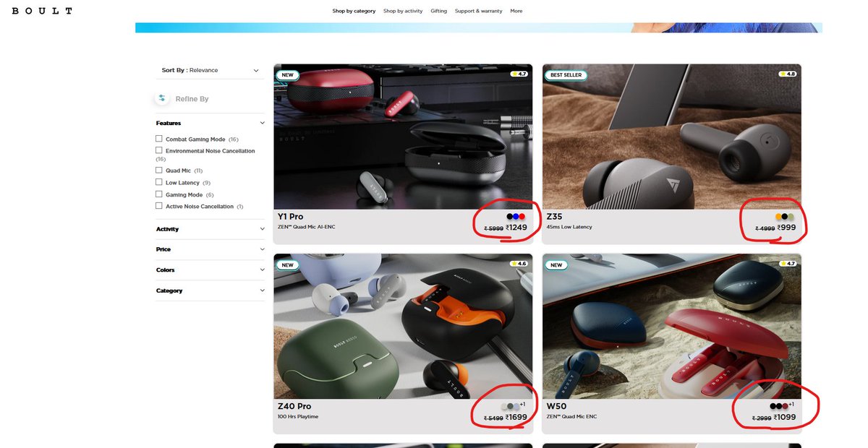This screenshot has width=868, height=448.
Task: Select olive green swatch on Z35
Action: point(791,216)
